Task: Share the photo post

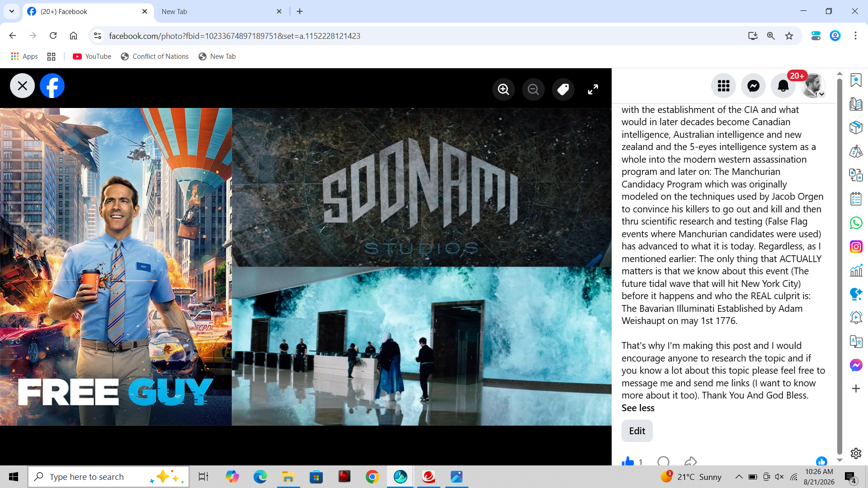Action: pos(690,461)
